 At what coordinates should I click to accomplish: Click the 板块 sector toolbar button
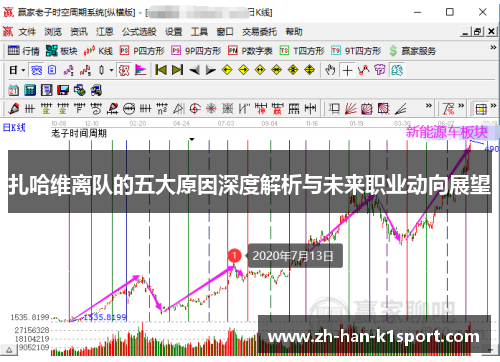coord(62,51)
